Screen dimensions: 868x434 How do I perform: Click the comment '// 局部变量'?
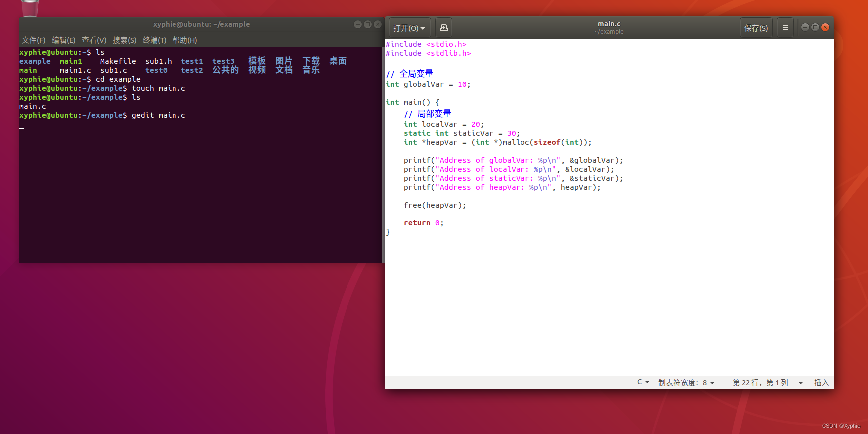[428, 114]
